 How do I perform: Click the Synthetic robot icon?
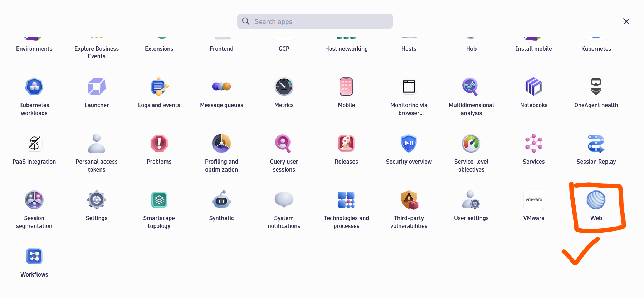pos(221,200)
